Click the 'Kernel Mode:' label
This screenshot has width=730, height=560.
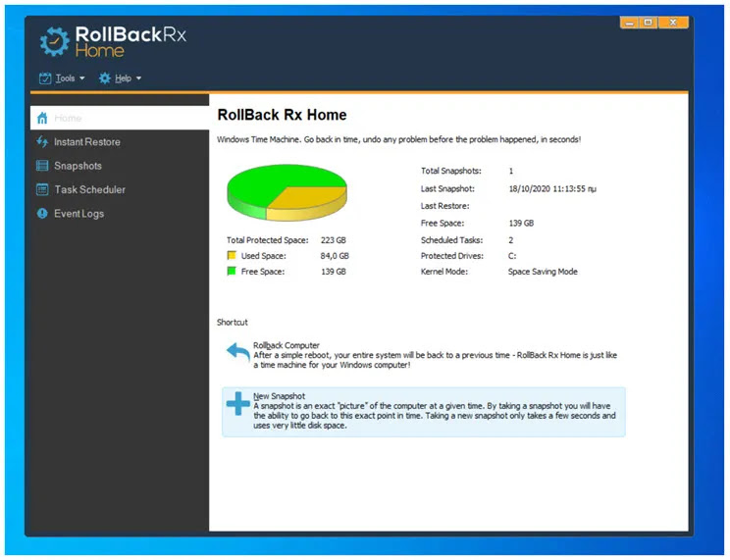pos(444,272)
